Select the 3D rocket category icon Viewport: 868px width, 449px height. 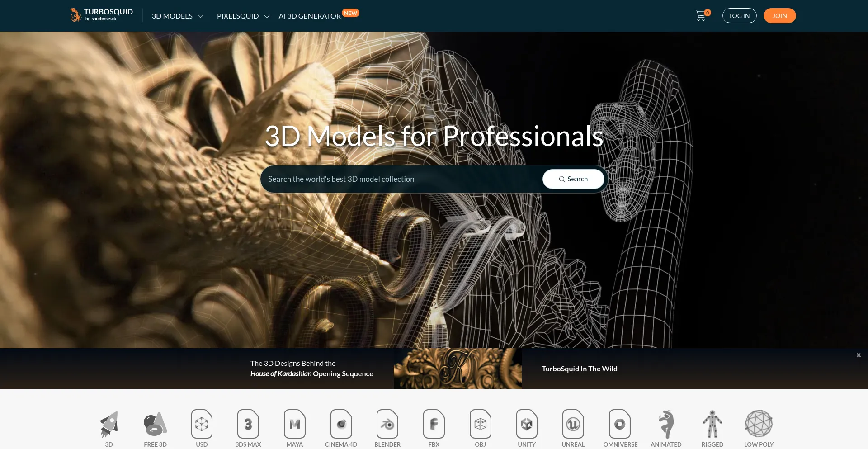(109, 424)
